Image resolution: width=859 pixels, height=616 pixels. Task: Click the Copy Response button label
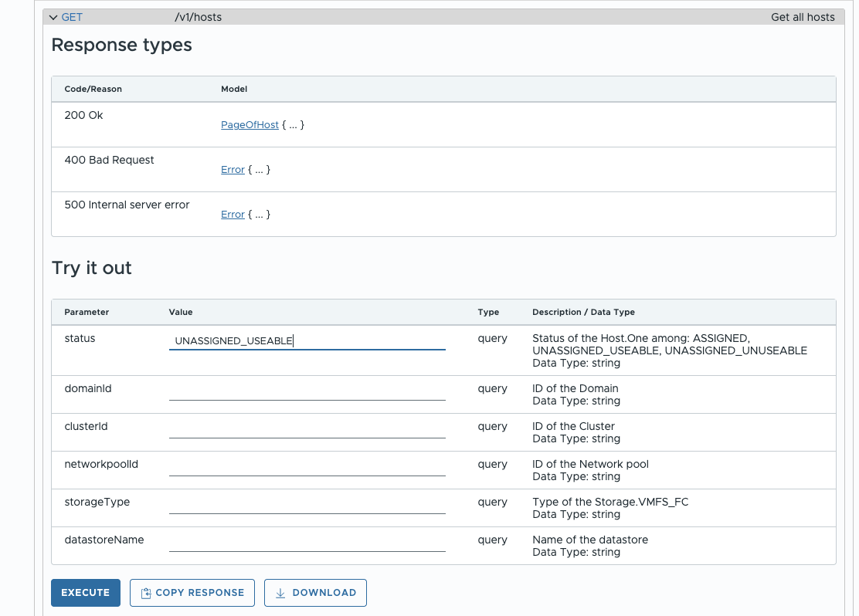pyautogui.click(x=199, y=593)
